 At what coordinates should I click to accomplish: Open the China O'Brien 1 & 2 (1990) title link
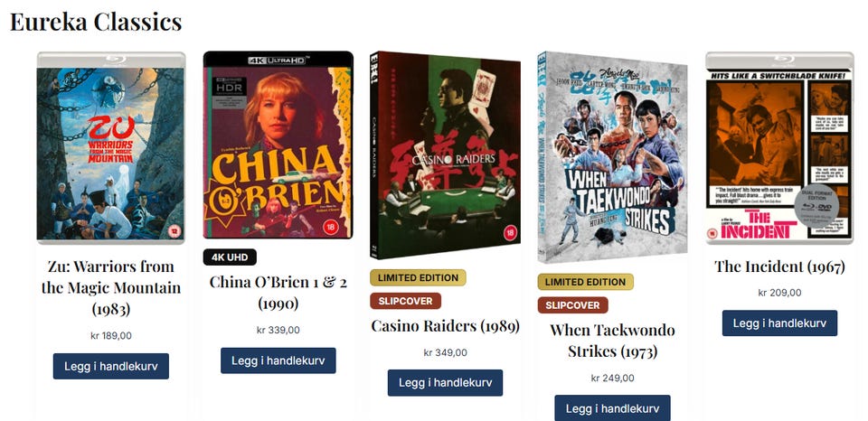(x=278, y=293)
